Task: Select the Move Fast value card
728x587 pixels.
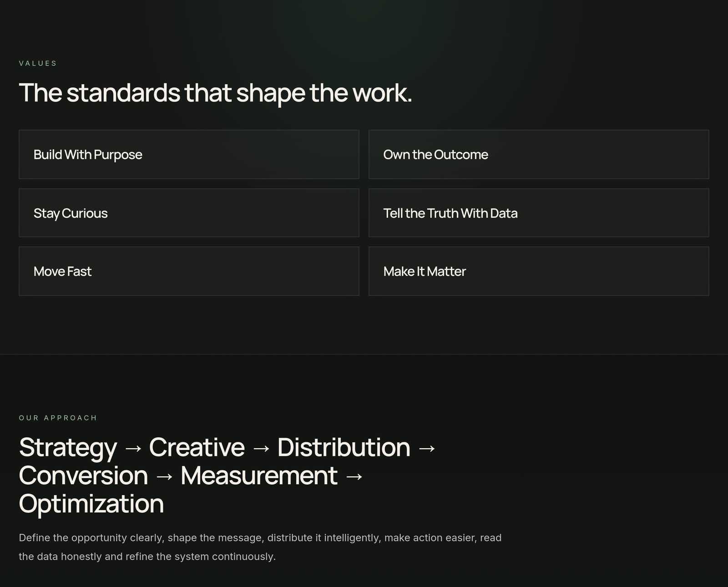Action: pyautogui.click(x=189, y=271)
